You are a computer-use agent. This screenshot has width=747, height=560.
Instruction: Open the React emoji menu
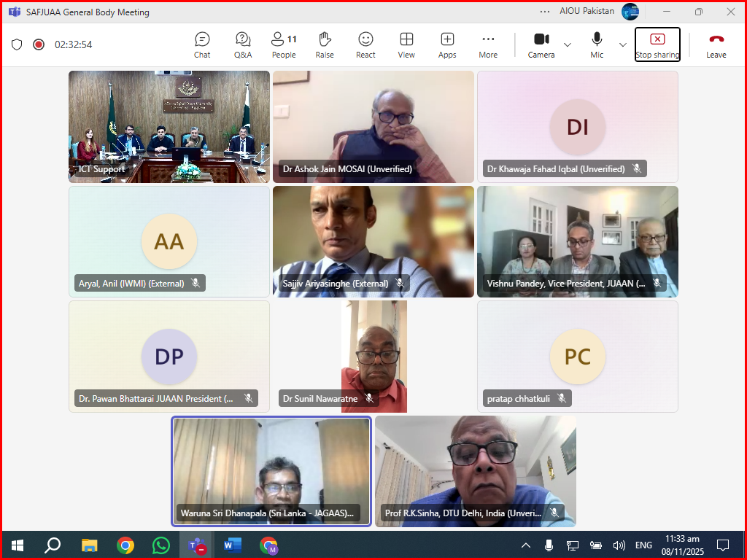[365, 44]
